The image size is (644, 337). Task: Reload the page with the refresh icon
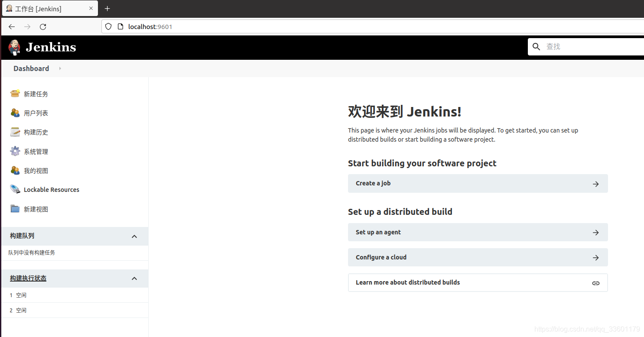[x=43, y=27]
